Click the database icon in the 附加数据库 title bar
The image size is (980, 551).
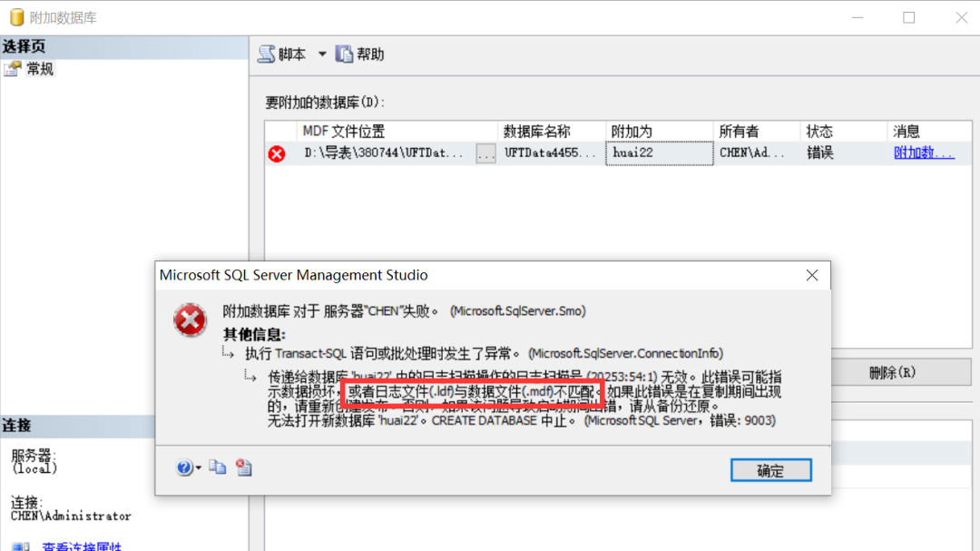(x=17, y=17)
